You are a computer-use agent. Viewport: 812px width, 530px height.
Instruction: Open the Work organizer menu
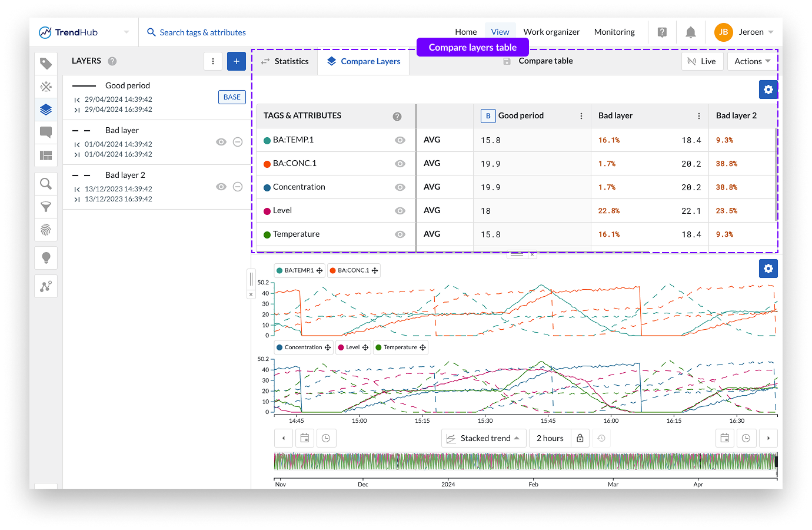551,32
